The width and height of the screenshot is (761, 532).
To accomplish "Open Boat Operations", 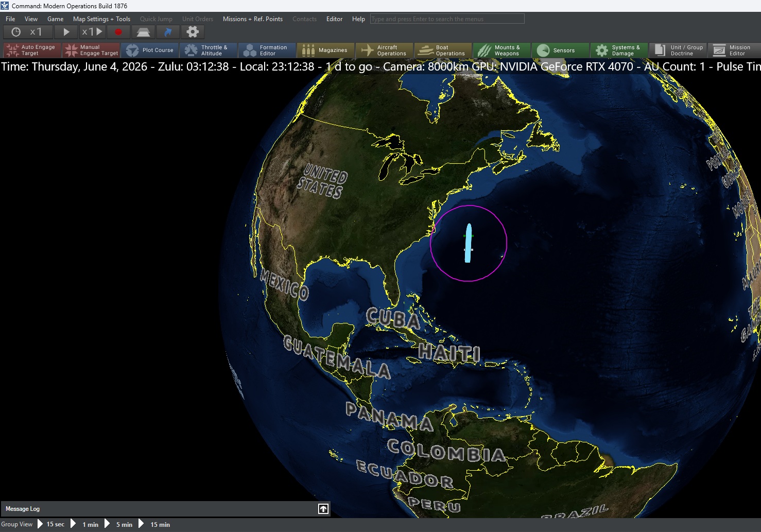I will click(x=443, y=50).
